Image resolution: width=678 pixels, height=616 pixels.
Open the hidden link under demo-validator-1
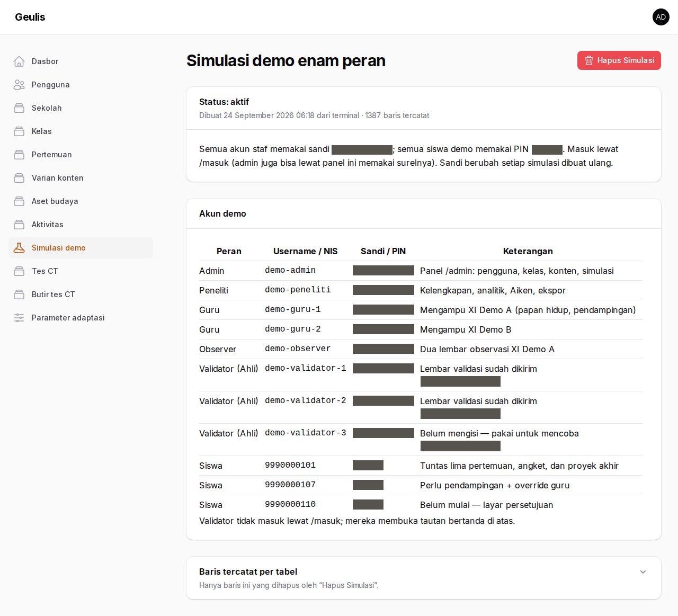click(x=460, y=381)
